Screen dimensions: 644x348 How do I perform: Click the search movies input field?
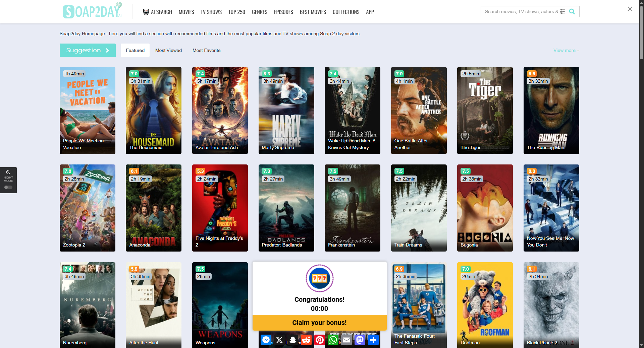(520, 11)
